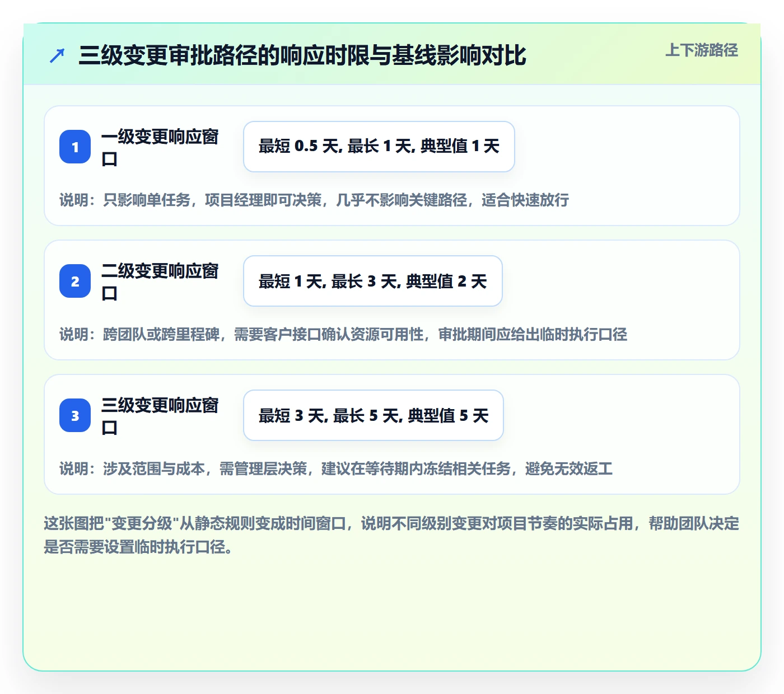Viewport: 784px width, 694px height.
Task: Click the summary paragraph starting with 这张图把
Action: point(391,535)
